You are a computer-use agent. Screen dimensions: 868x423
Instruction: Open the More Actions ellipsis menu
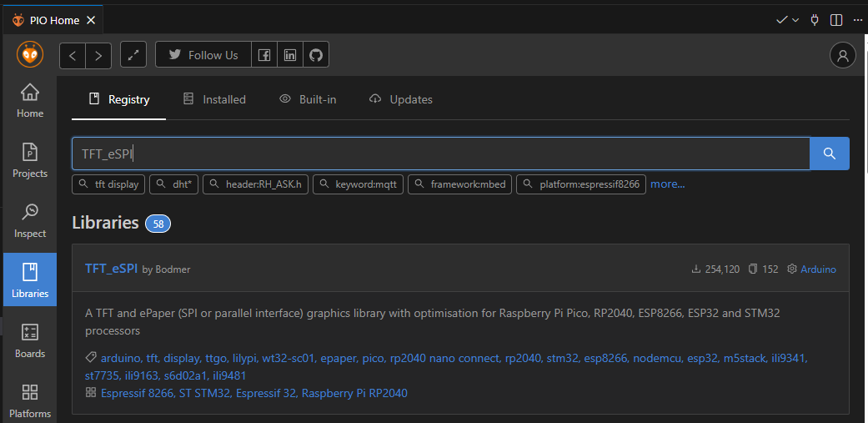(858, 19)
